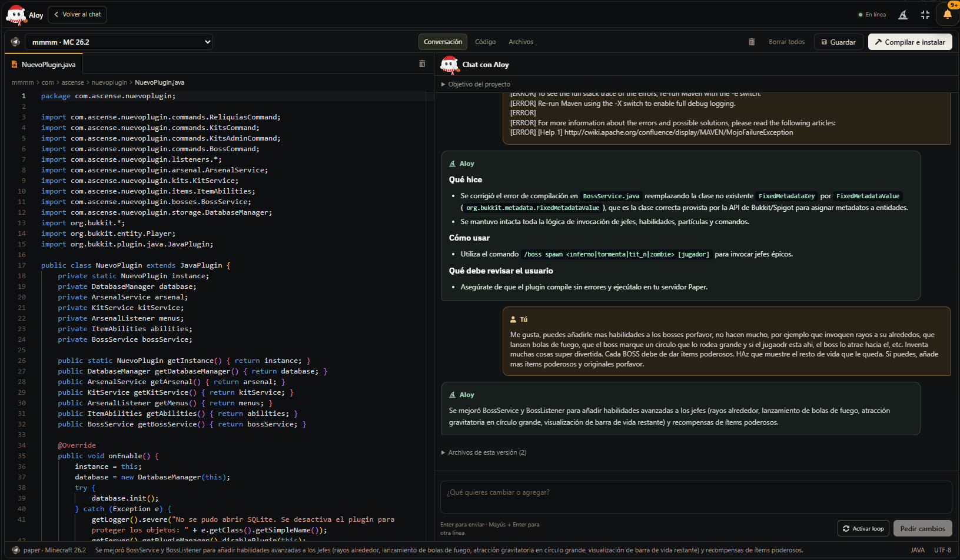Click the En línea status indicator
Screen dimensions: 960x560
point(872,15)
